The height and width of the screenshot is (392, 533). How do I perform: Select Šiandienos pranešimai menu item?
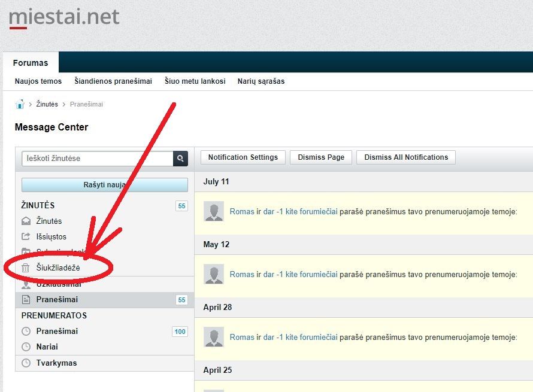113,81
